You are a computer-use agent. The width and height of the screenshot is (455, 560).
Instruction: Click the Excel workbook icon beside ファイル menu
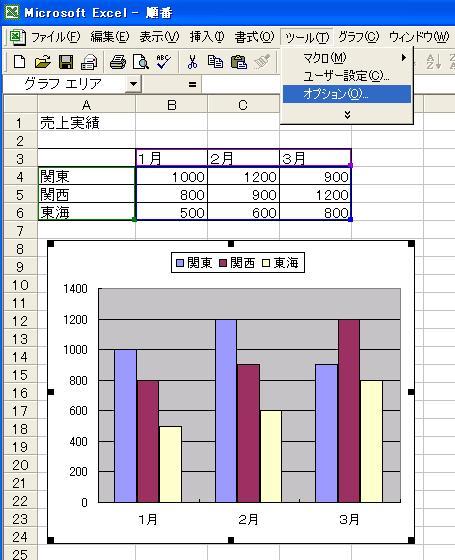tap(17, 37)
